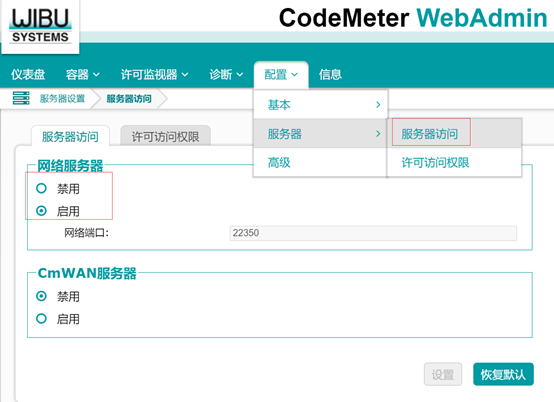The width and height of the screenshot is (554, 402).
Task: Open the 信息 navigation item
Action: click(x=330, y=75)
